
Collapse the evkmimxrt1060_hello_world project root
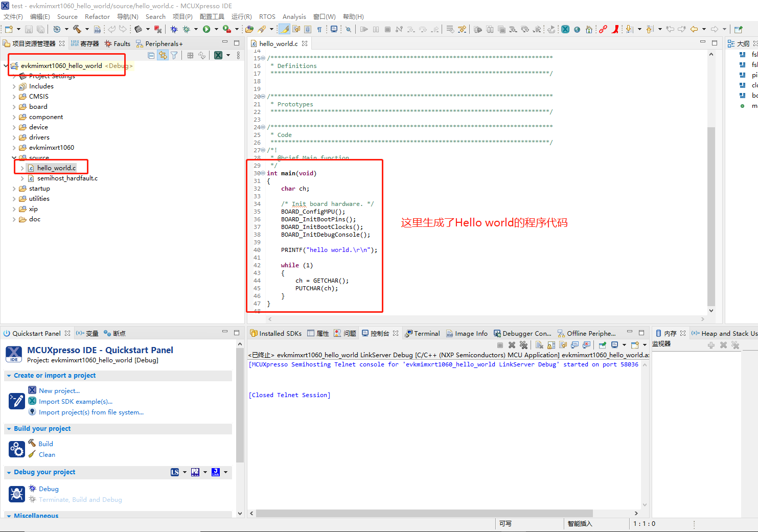click(x=6, y=66)
